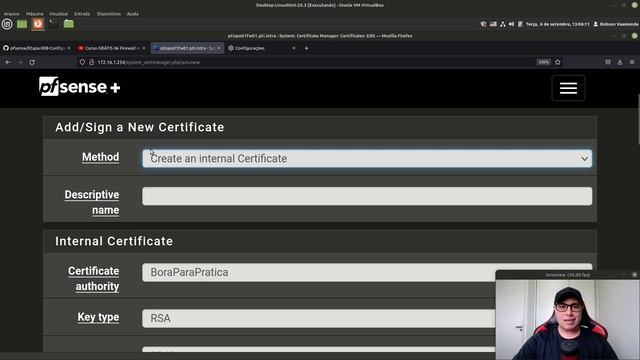Switch to the Configurações tab
Screen dimensions: 640x360
(x=261, y=48)
